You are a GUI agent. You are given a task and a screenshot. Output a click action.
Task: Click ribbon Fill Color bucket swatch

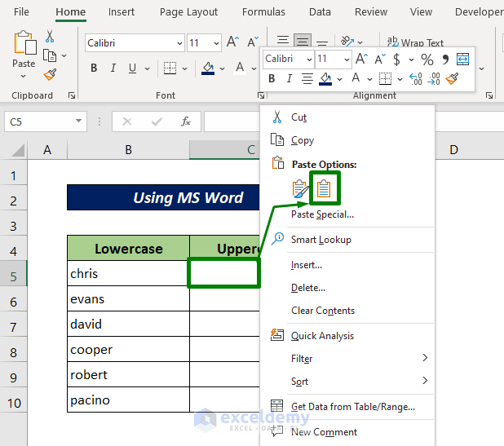point(208,68)
